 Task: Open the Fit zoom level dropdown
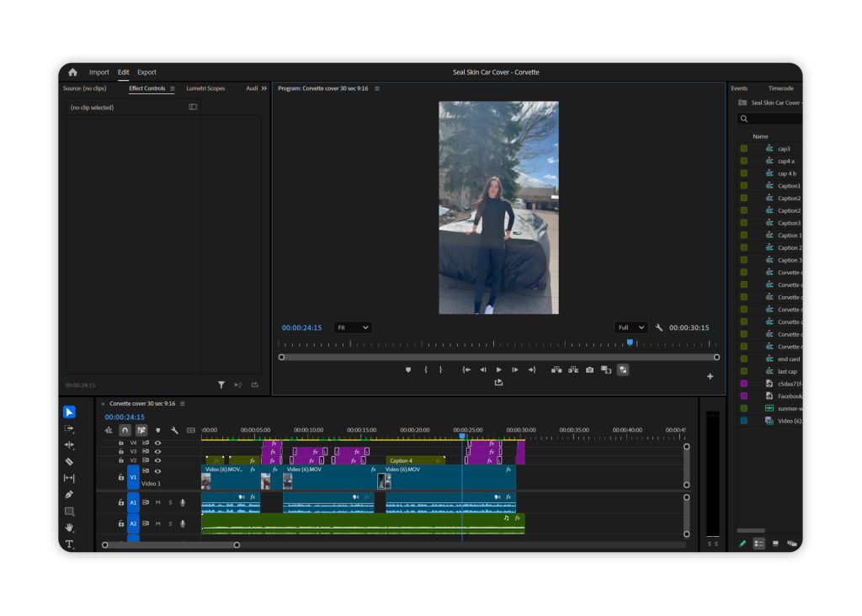click(x=353, y=327)
